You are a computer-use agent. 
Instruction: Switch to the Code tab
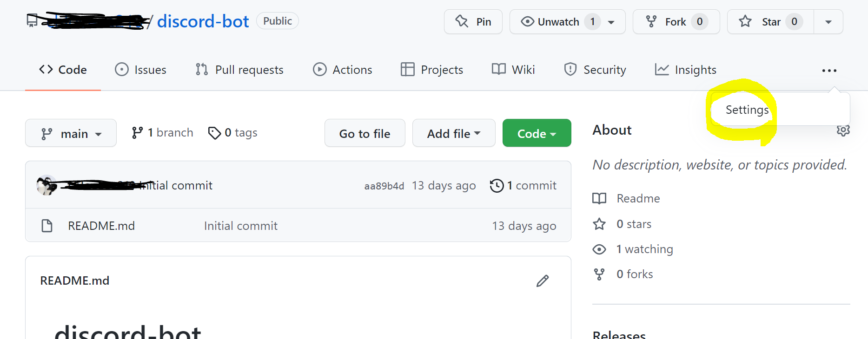point(63,70)
